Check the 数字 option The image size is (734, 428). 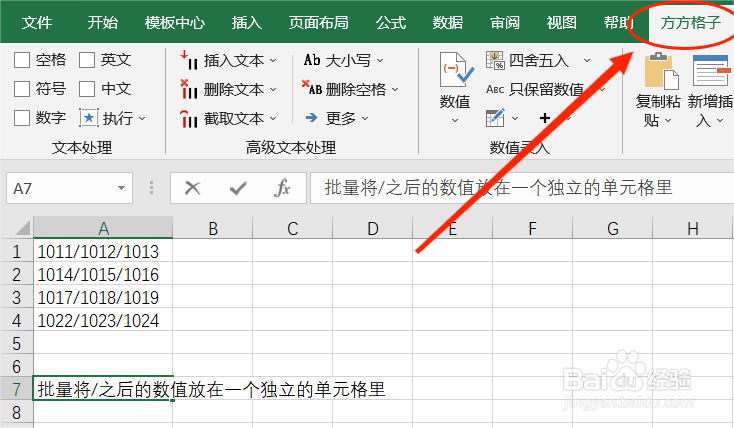(22, 118)
